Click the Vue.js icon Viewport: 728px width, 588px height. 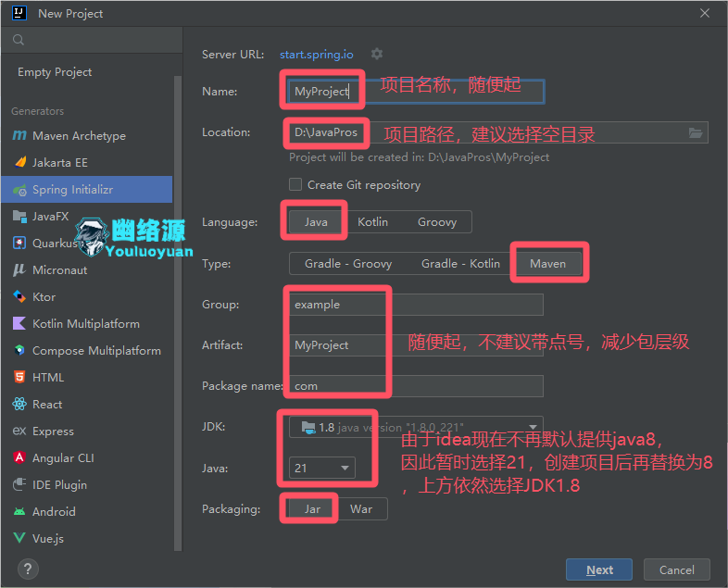click(x=19, y=538)
